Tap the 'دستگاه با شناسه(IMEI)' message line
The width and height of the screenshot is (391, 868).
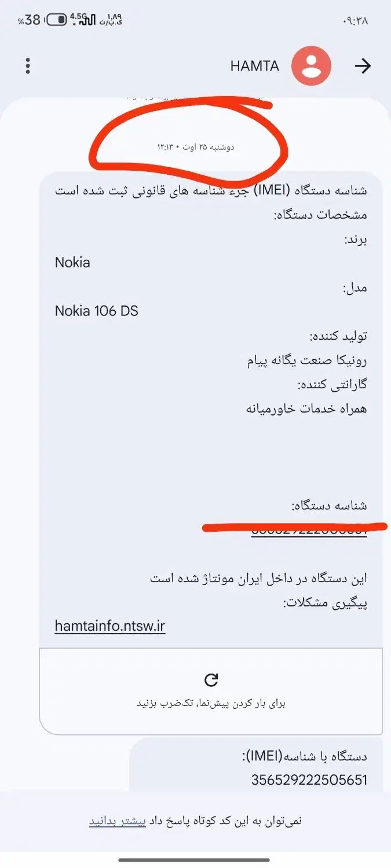304,756
